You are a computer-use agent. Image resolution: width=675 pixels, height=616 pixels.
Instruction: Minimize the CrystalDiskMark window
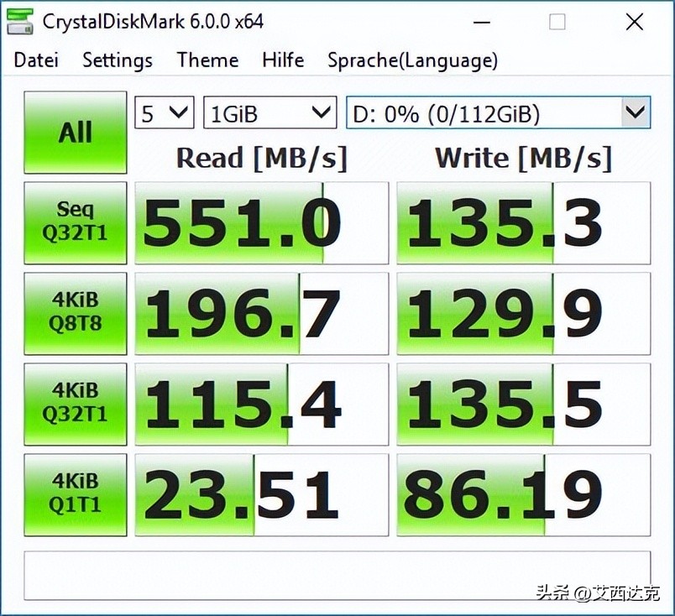point(481,22)
